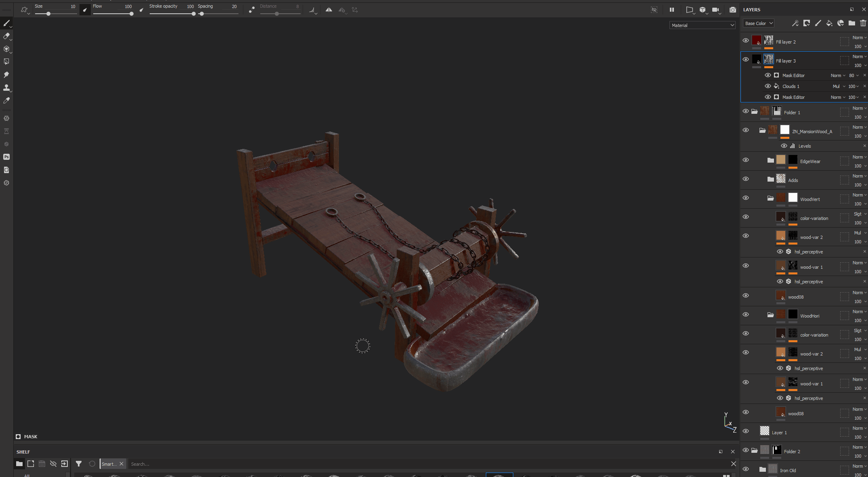The image size is (868, 477).
Task: Select the Projection tool
Action: tap(6, 49)
